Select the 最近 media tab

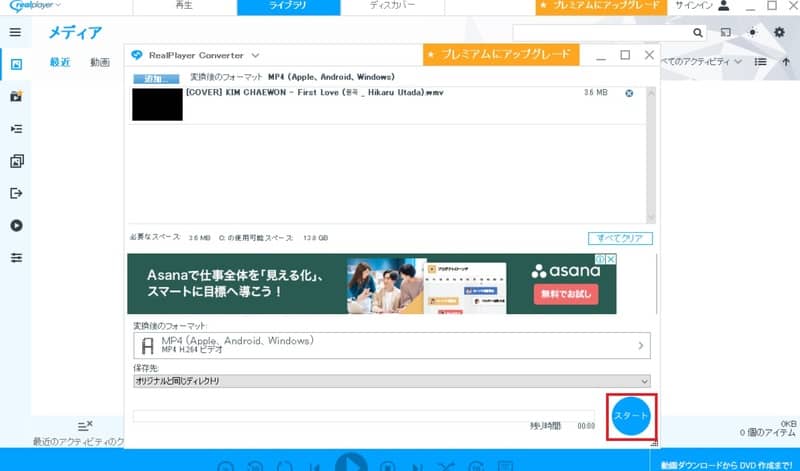point(60,62)
